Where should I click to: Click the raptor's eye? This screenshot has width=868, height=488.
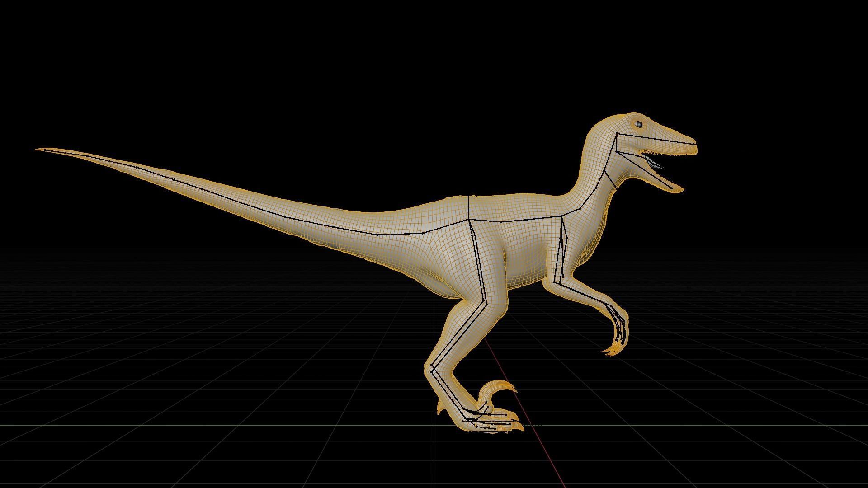[x=638, y=124]
